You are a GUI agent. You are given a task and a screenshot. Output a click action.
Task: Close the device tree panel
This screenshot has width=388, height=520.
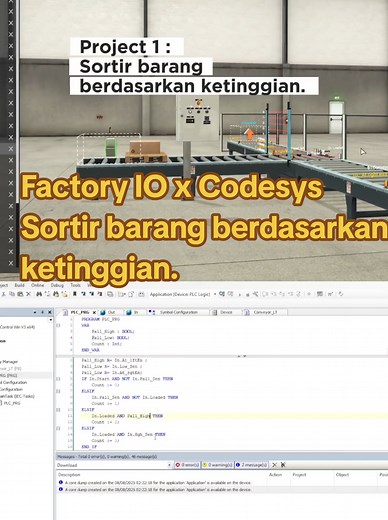click(50, 312)
